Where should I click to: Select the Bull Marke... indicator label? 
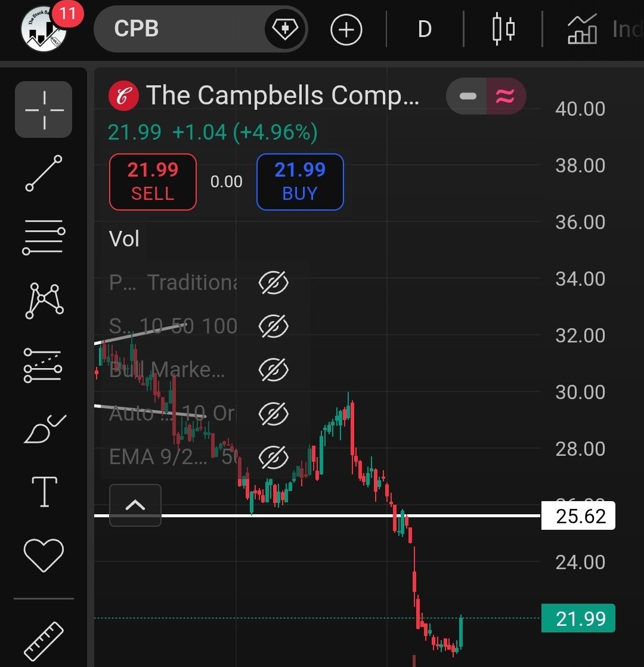coord(166,370)
